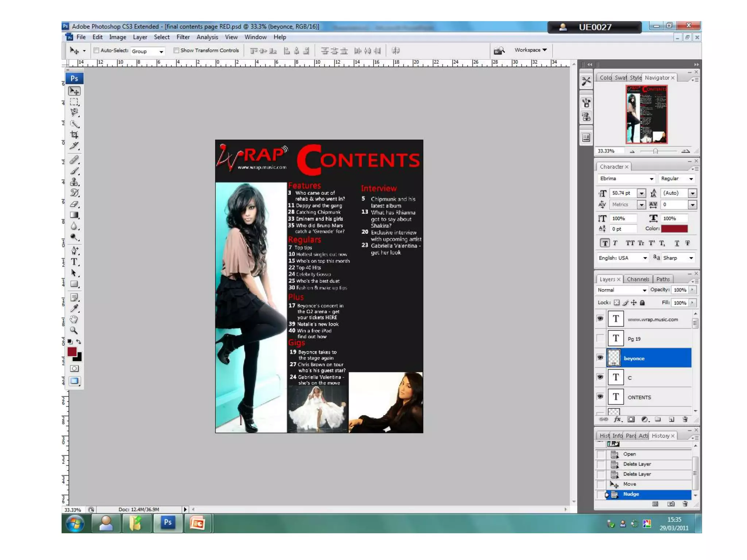This screenshot has width=747, height=560.
Task: Create a new layer in Layers panel
Action: [671, 419]
